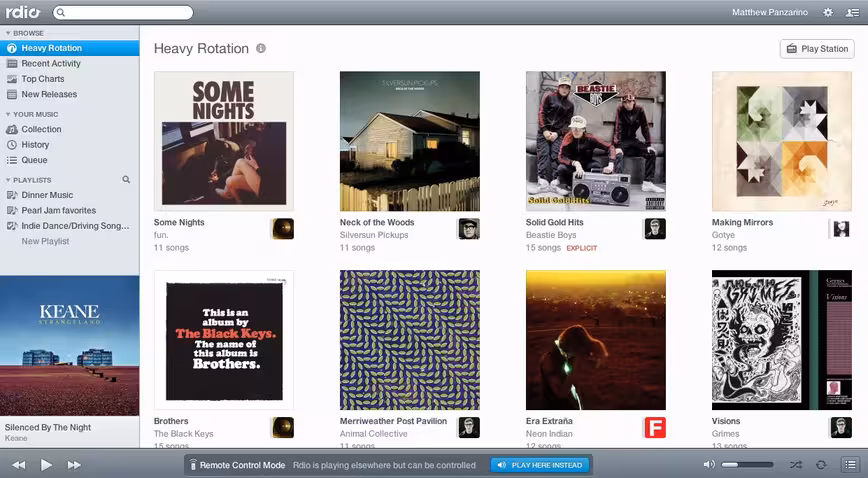
Task: Open Matthew Panzarino profile name
Action: (769, 12)
